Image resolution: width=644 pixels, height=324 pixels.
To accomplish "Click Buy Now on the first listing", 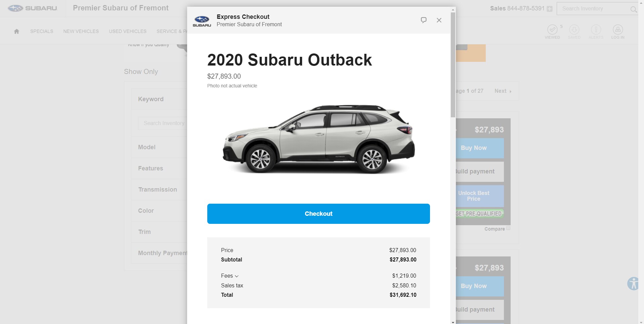I will coord(480,148).
